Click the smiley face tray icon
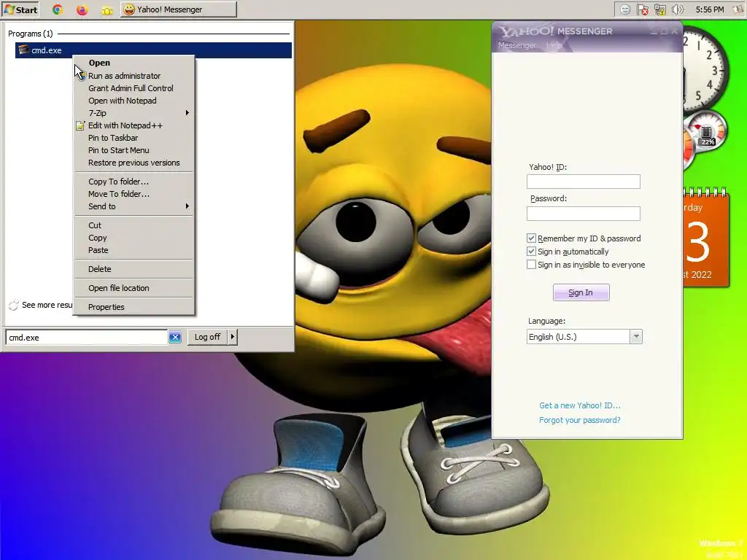 click(x=625, y=9)
